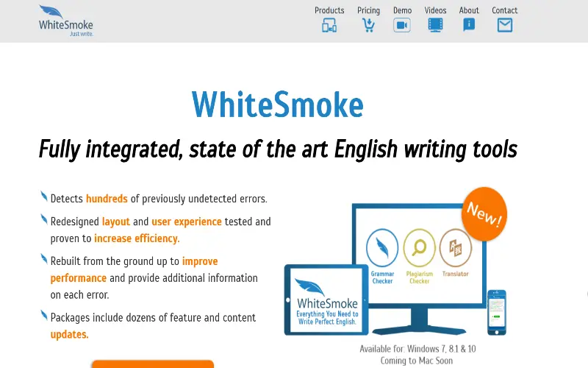The width and height of the screenshot is (588, 368).
Task: Select the Translator circle icon
Action: [x=455, y=248]
